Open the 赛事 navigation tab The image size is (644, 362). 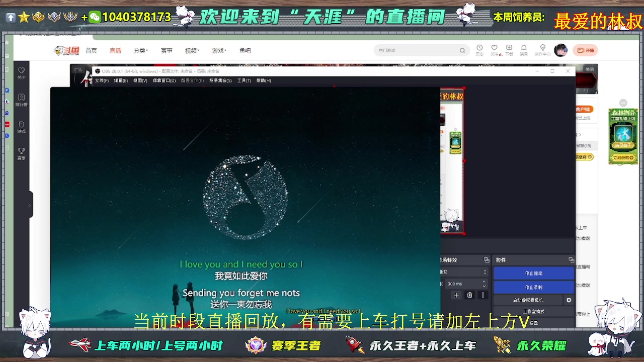pyautogui.click(x=167, y=50)
